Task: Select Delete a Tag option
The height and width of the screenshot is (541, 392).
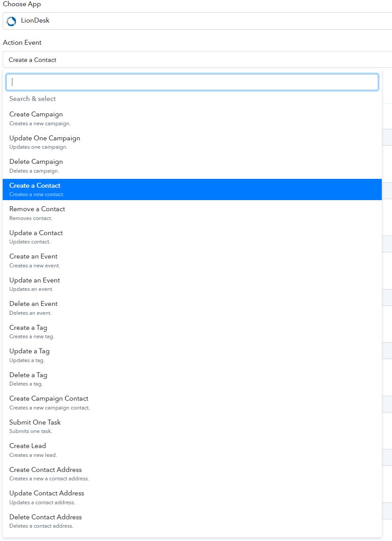Action: [x=192, y=379]
